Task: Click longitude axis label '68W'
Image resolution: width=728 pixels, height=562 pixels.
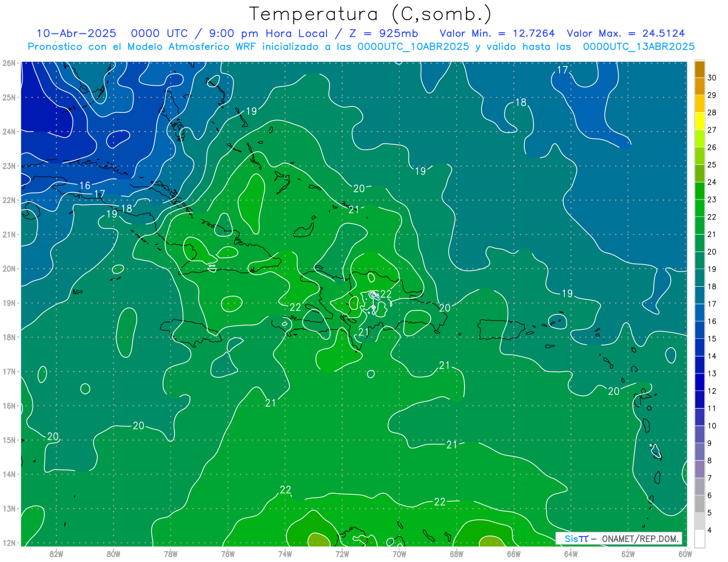Action: (456, 553)
